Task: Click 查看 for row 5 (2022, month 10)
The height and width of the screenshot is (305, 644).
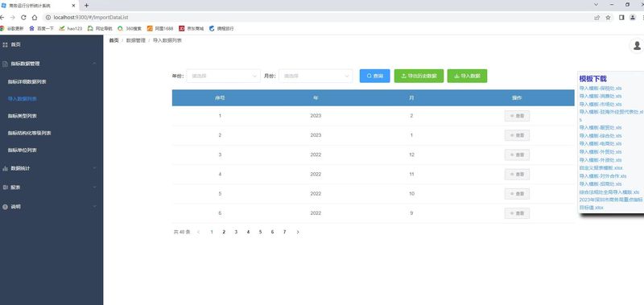Action: 517,194
